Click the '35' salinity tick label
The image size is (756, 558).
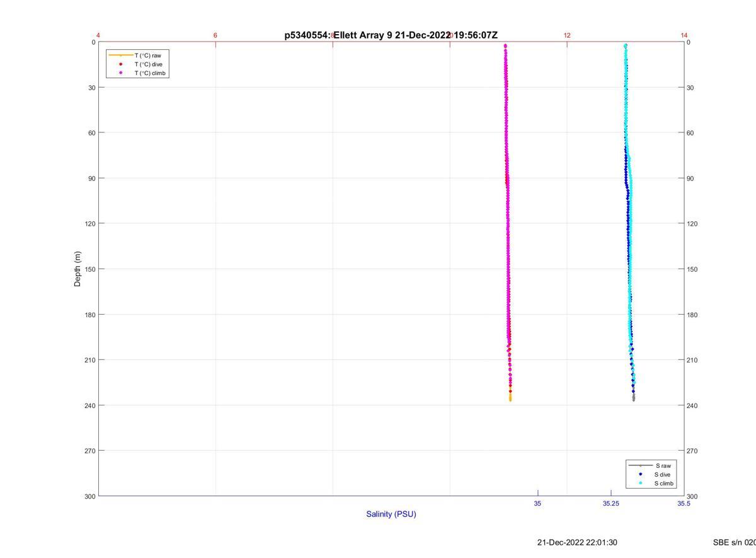[x=537, y=504]
